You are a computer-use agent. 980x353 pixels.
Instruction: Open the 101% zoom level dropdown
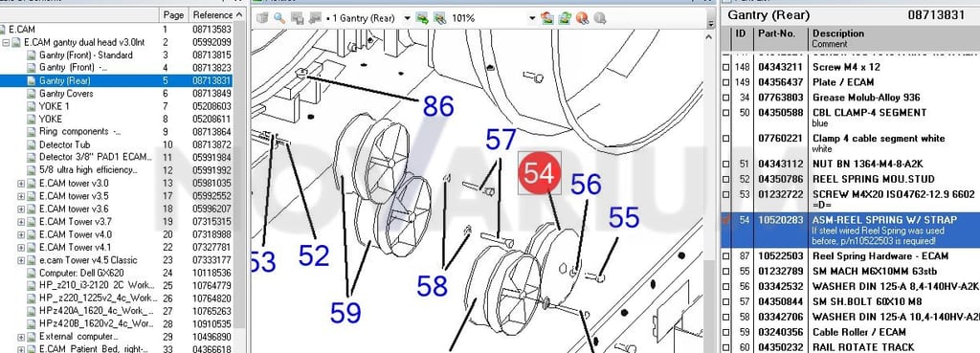532,18
